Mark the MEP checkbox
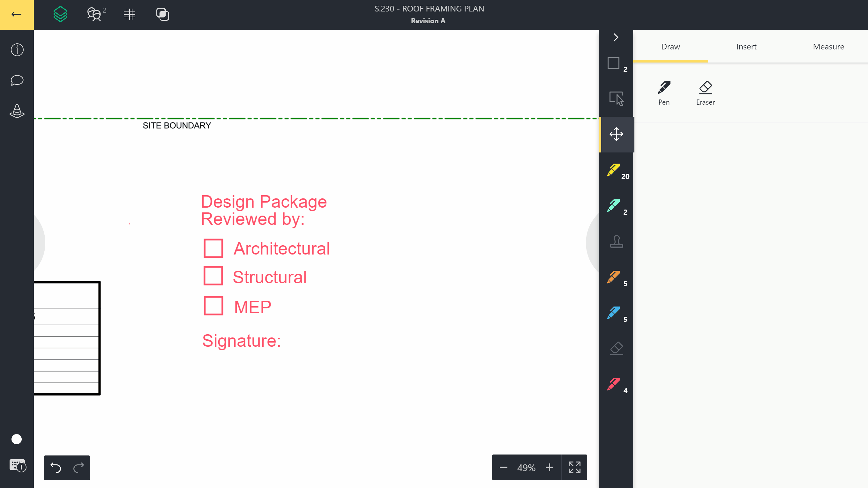Image resolution: width=868 pixels, height=488 pixels. [213, 306]
